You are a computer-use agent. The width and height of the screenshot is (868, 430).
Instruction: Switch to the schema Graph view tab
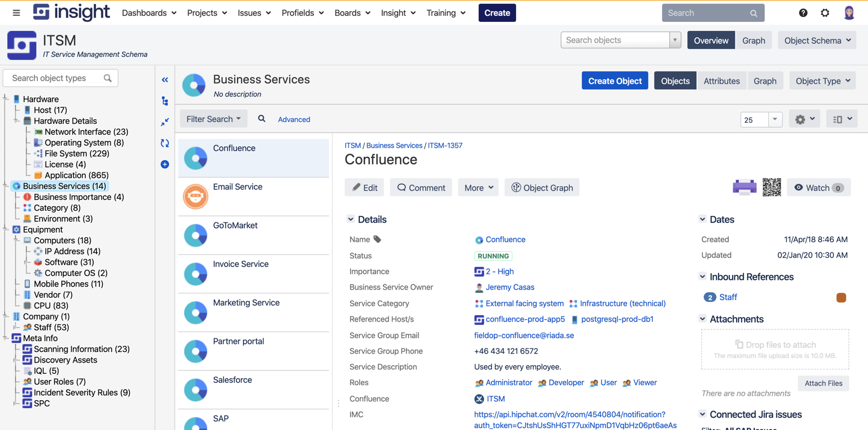(x=753, y=40)
